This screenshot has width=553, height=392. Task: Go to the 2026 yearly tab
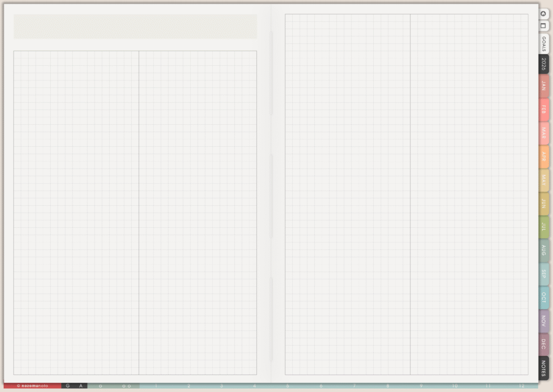pos(543,64)
